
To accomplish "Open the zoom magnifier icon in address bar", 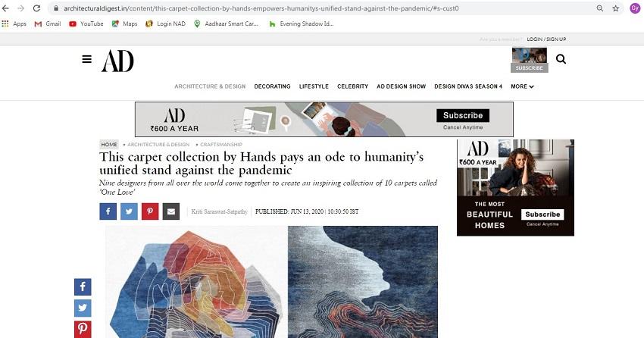I will [600, 8].
